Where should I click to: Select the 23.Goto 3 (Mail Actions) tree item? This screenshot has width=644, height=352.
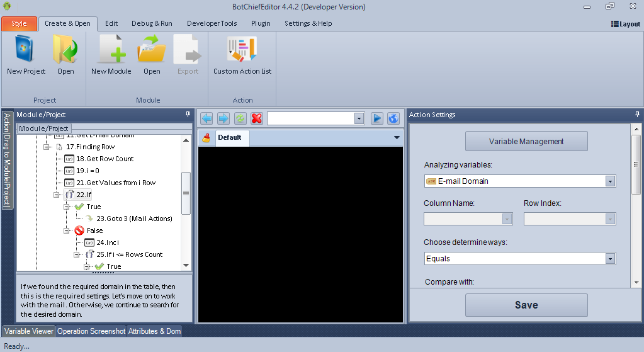[134, 219]
